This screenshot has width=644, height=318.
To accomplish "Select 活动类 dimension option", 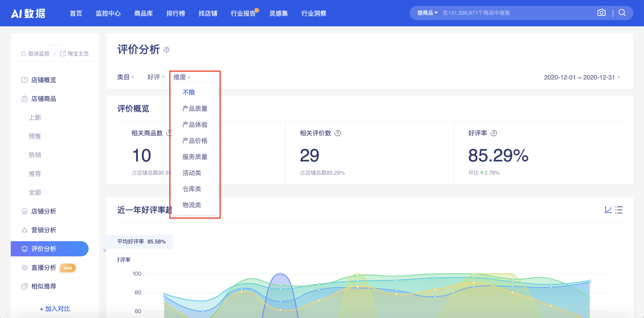I will (x=192, y=173).
